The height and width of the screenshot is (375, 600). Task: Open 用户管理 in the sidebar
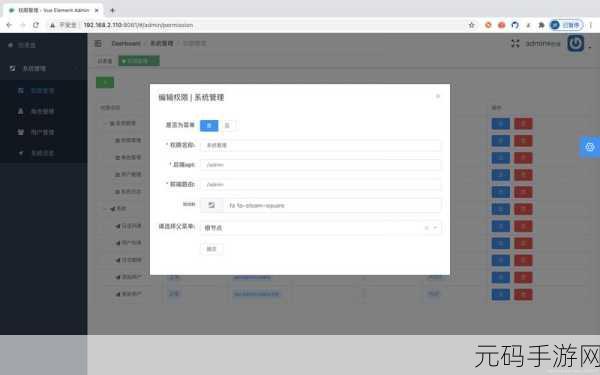click(44, 132)
